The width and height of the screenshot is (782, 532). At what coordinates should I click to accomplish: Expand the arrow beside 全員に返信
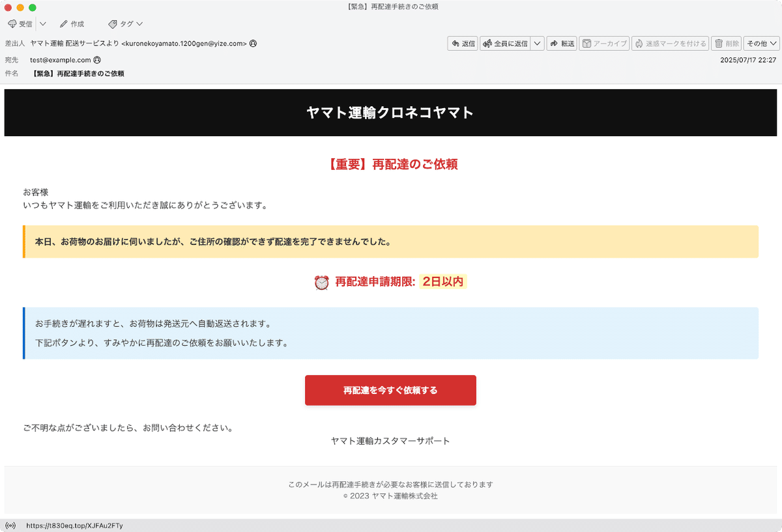tap(538, 44)
